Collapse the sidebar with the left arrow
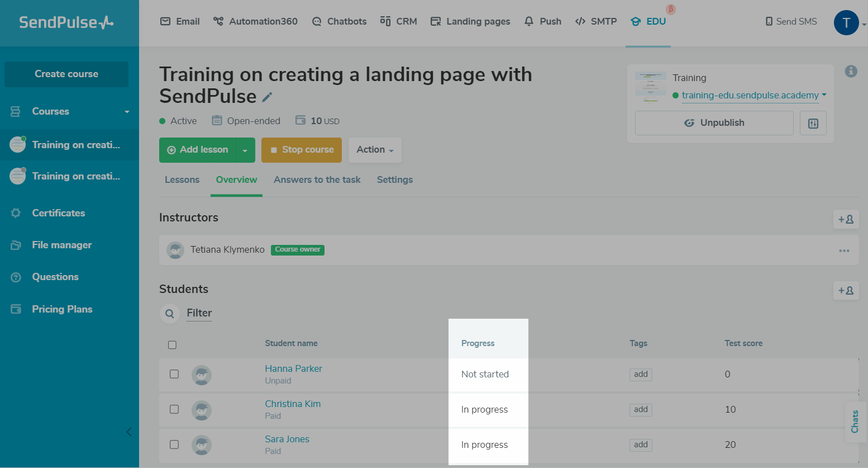Viewport: 868px width, 468px height. (129, 432)
